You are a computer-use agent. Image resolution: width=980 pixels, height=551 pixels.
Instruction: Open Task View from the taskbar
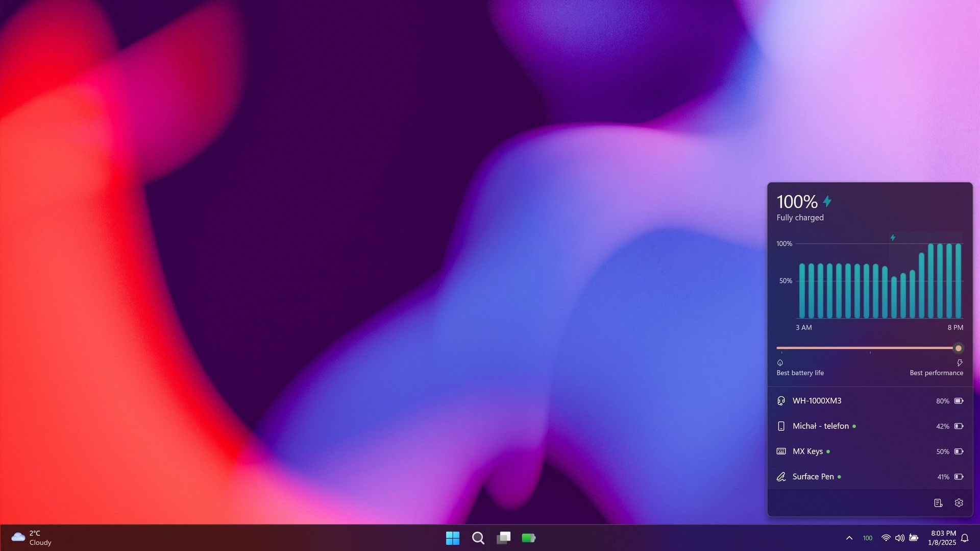pyautogui.click(x=504, y=538)
